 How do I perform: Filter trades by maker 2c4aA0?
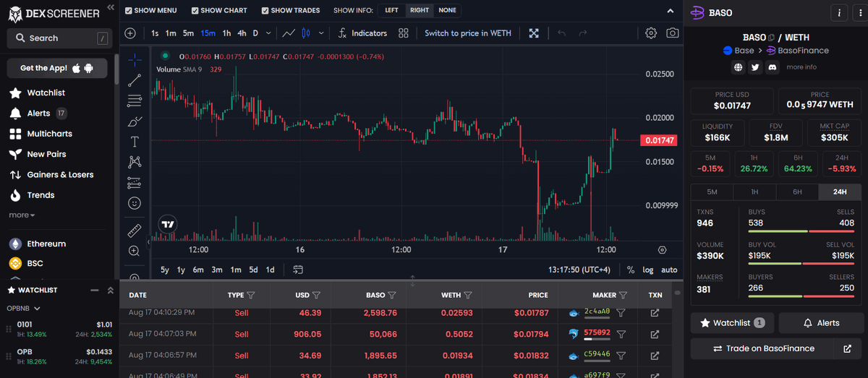tap(621, 313)
